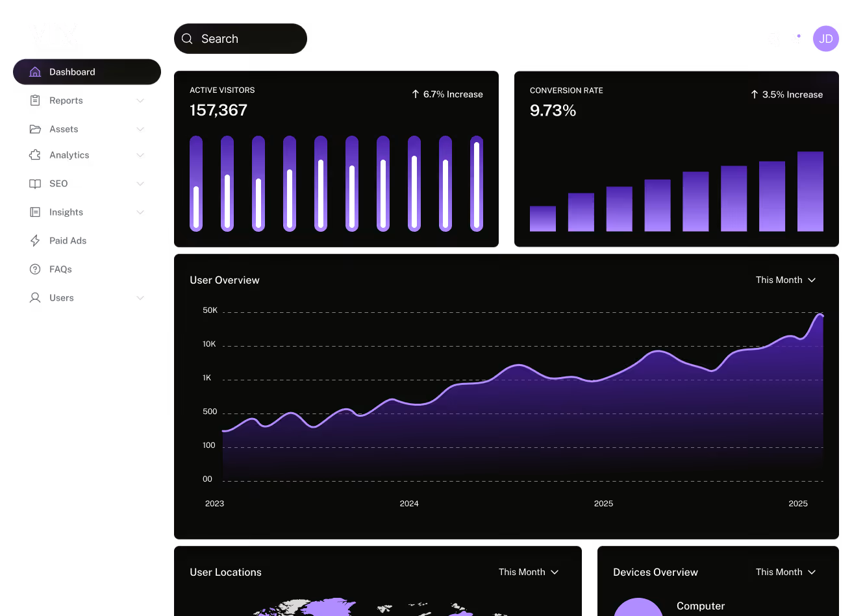The image size is (852, 616).
Task: Click the 6.7% Increase text
Action: pos(453,94)
